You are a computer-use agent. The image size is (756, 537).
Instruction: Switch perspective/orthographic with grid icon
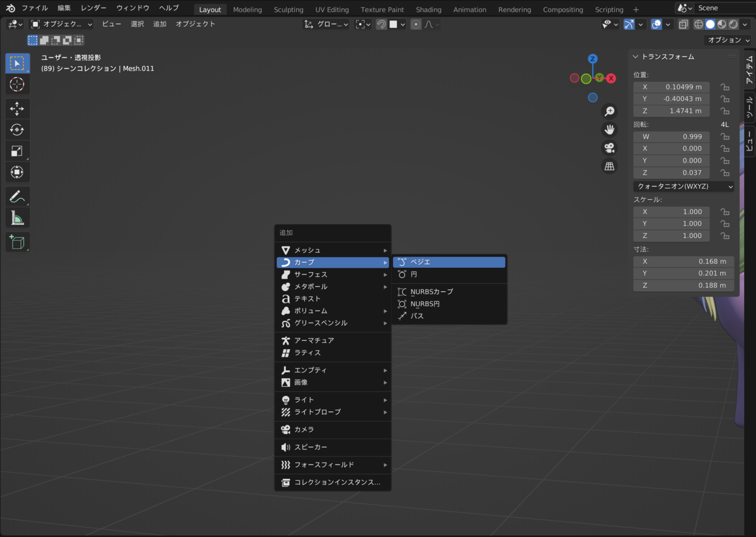[x=609, y=166]
